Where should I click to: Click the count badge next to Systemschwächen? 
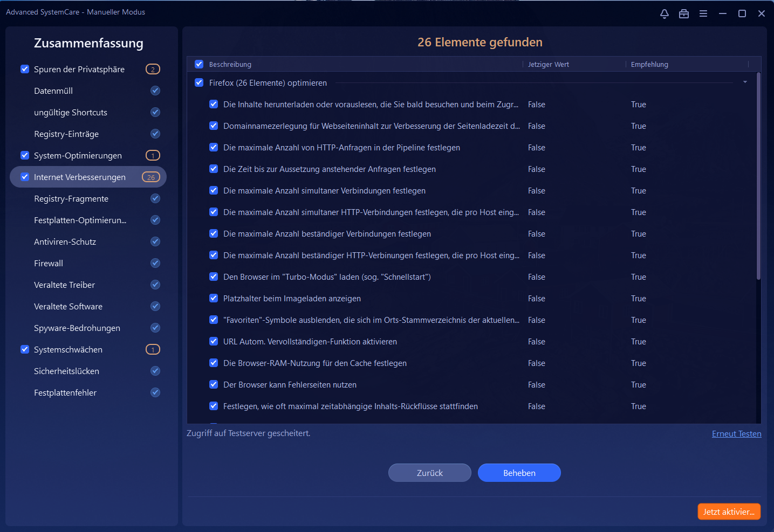(x=153, y=349)
